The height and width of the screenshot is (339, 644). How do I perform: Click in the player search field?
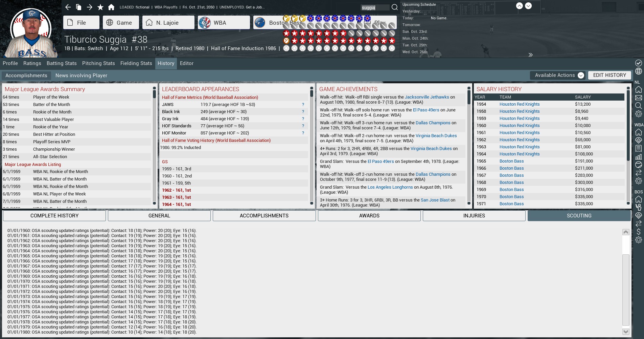tap(375, 7)
